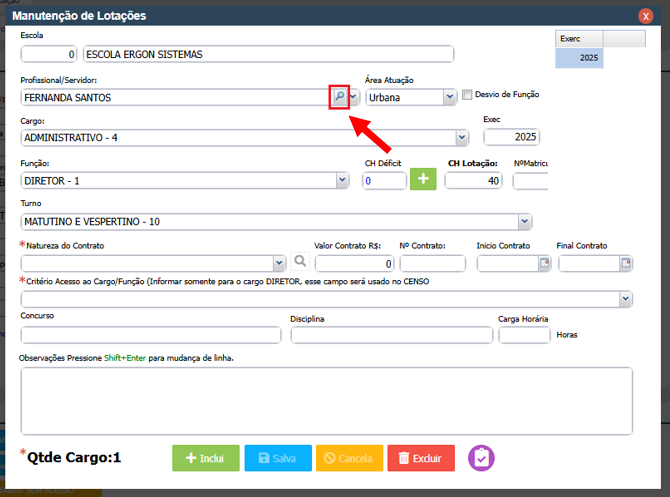Expand the Profissional/Servidor dropdown arrow

click(354, 97)
